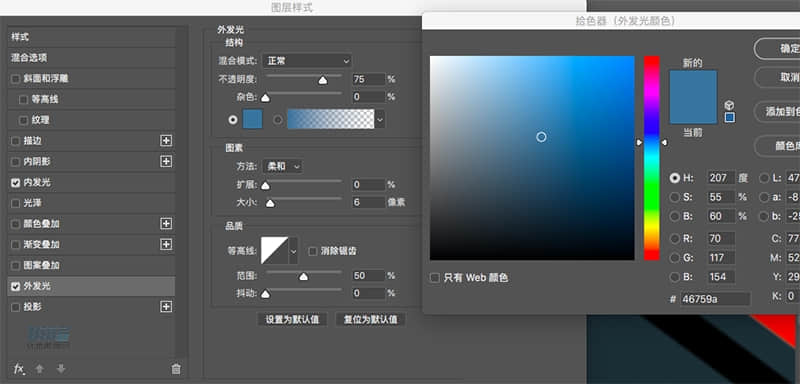Open the 方法 dropdown showing 柔和
Image resolution: width=800 pixels, height=384 pixels.
pyautogui.click(x=282, y=166)
